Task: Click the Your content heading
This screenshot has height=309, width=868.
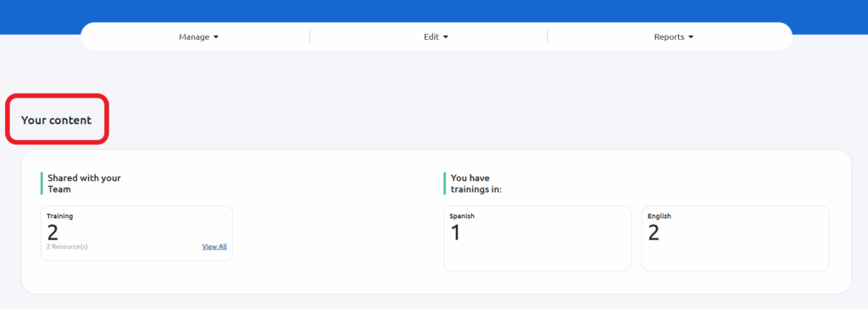Action: point(57,120)
